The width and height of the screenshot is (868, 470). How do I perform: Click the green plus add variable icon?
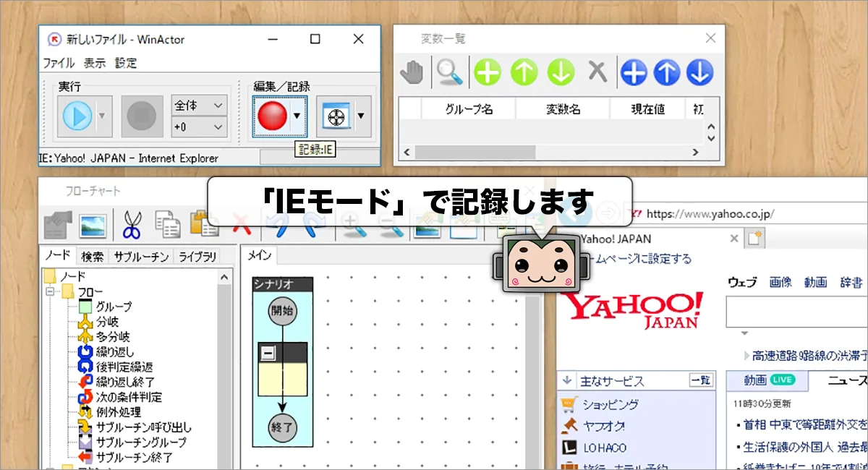pyautogui.click(x=488, y=72)
